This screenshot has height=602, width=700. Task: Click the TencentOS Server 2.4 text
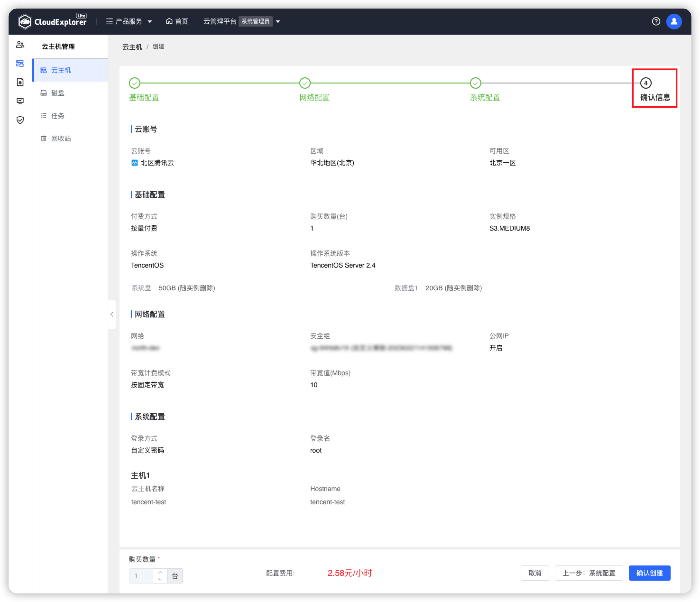tap(343, 265)
